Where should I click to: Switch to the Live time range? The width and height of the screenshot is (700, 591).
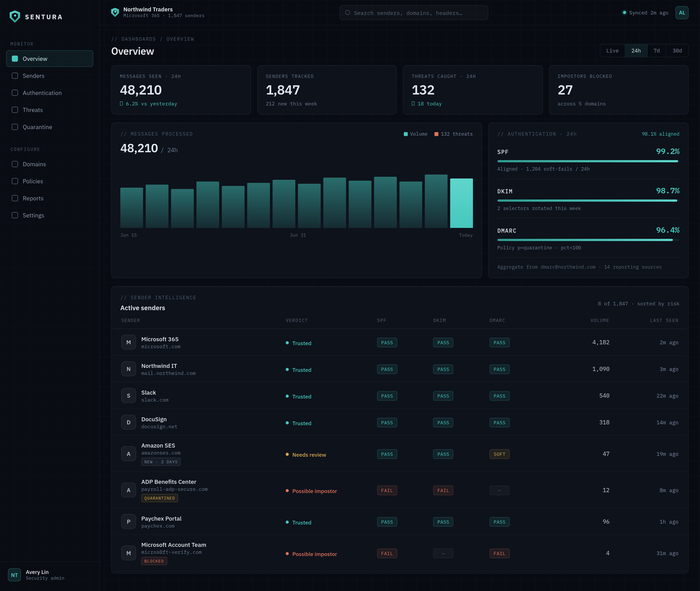click(x=612, y=51)
